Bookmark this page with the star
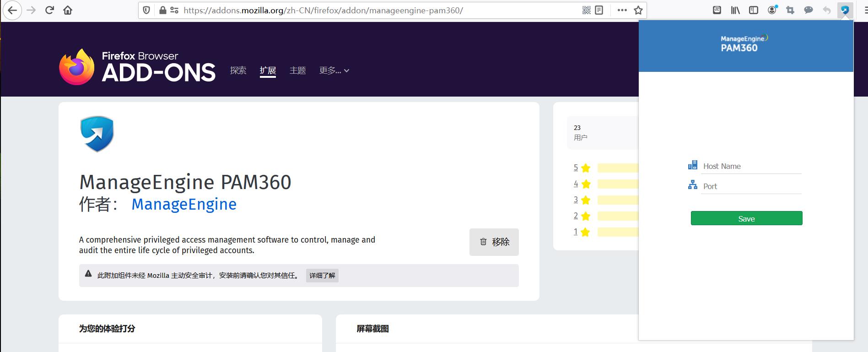The width and height of the screenshot is (868, 352). coord(638,10)
